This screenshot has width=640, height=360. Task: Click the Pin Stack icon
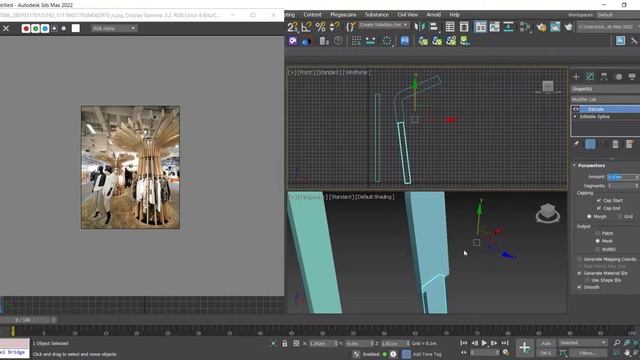pyautogui.click(x=576, y=144)
